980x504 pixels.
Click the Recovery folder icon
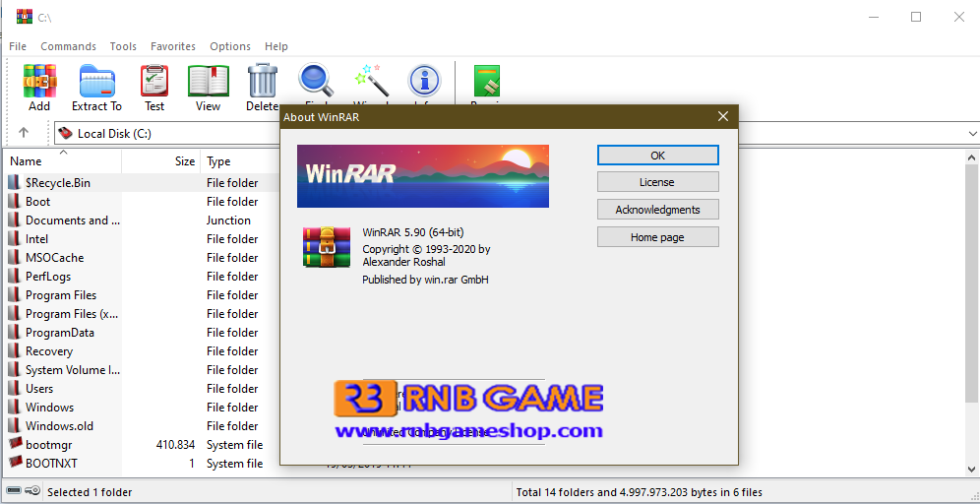(x=15, y=350)
